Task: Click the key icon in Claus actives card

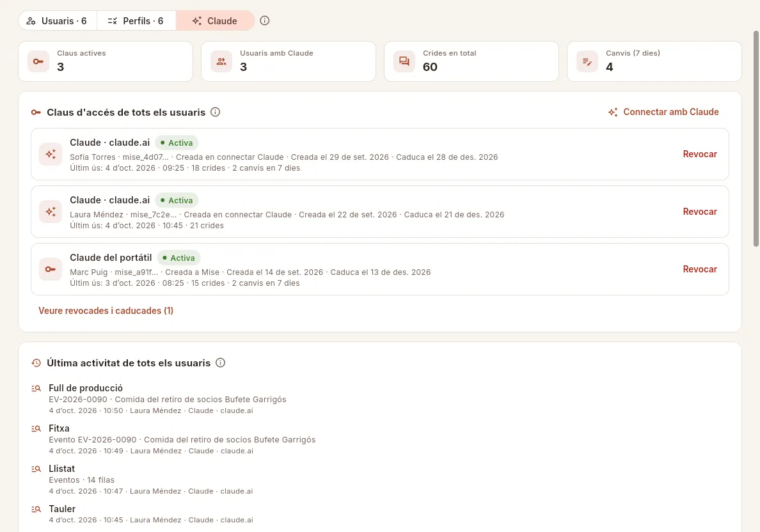Action: tap(38, 61)
